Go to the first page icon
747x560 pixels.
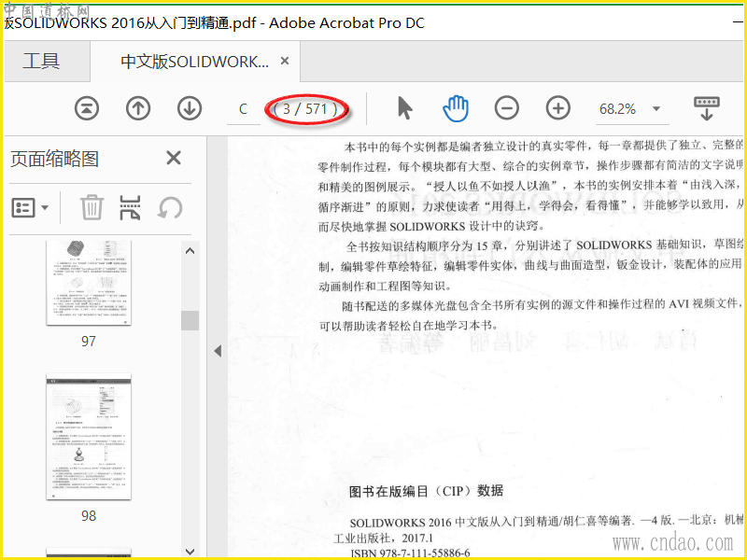point(87,108)
